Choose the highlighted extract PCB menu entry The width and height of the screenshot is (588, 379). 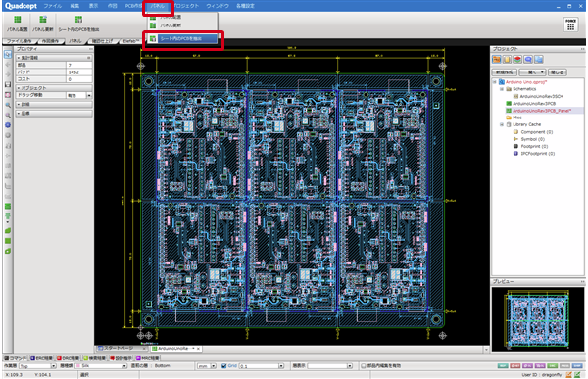pyautogui.click(x=183, y=38)
